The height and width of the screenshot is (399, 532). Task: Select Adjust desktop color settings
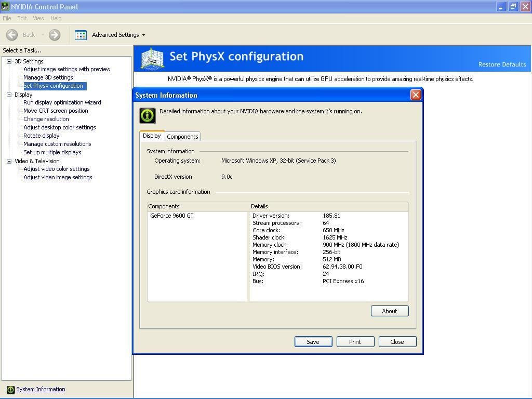pos(60,128)
